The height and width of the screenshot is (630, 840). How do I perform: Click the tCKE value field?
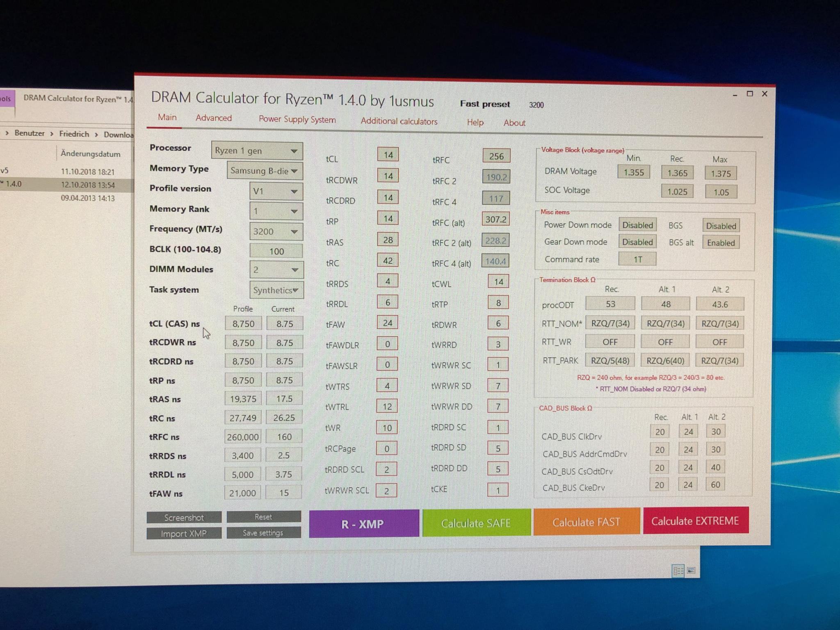click(498, 489)
